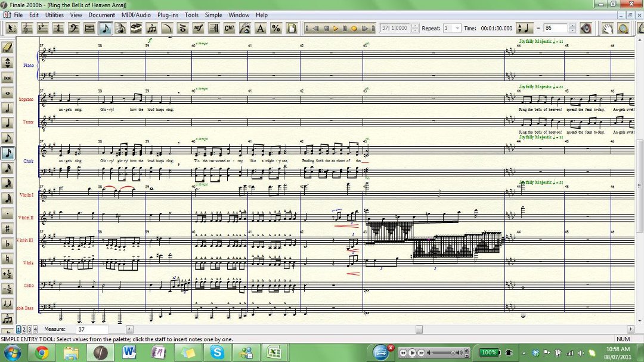Open the Simple menu
The width and height of the screenshot is (644, 362).
(213, 15)
